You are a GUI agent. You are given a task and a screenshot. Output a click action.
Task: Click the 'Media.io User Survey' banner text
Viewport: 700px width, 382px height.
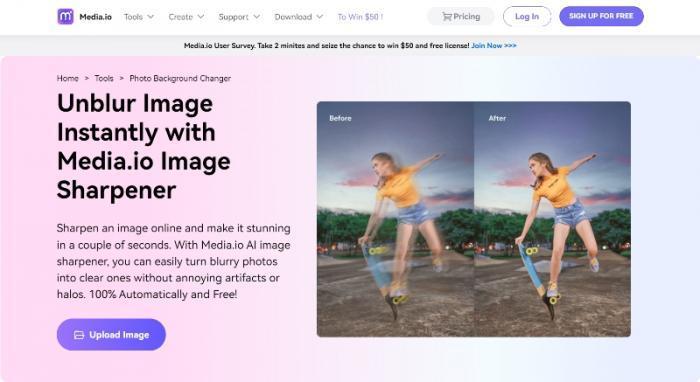click(326, 46)
